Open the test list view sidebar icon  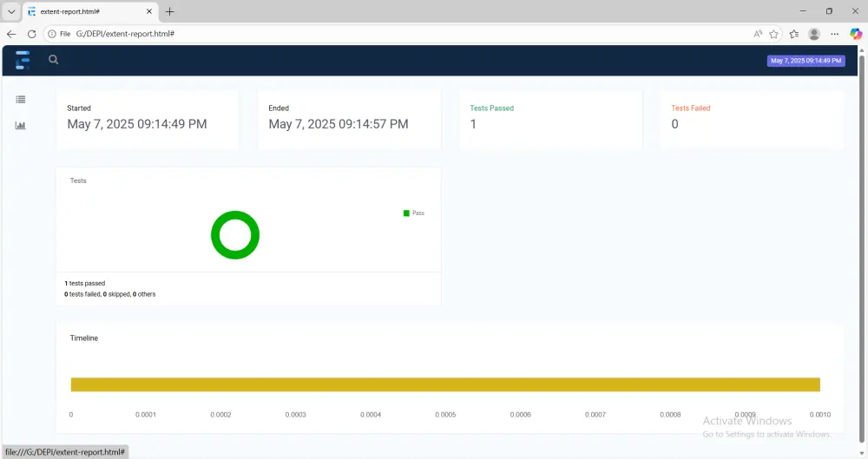21,100
